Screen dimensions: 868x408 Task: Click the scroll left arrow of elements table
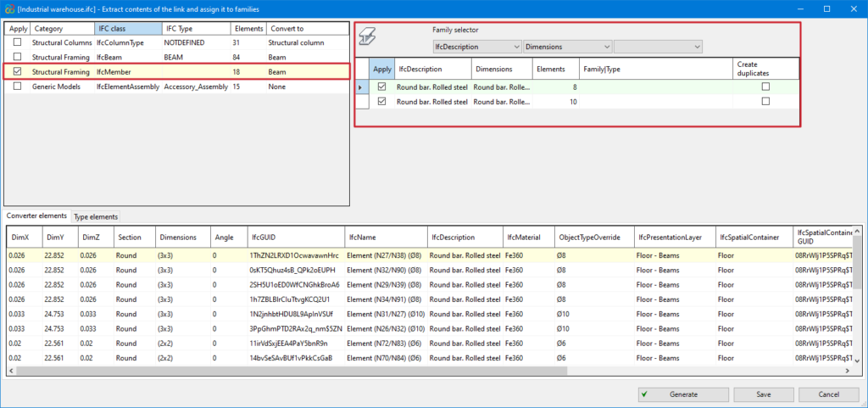[x=12, y=371]
